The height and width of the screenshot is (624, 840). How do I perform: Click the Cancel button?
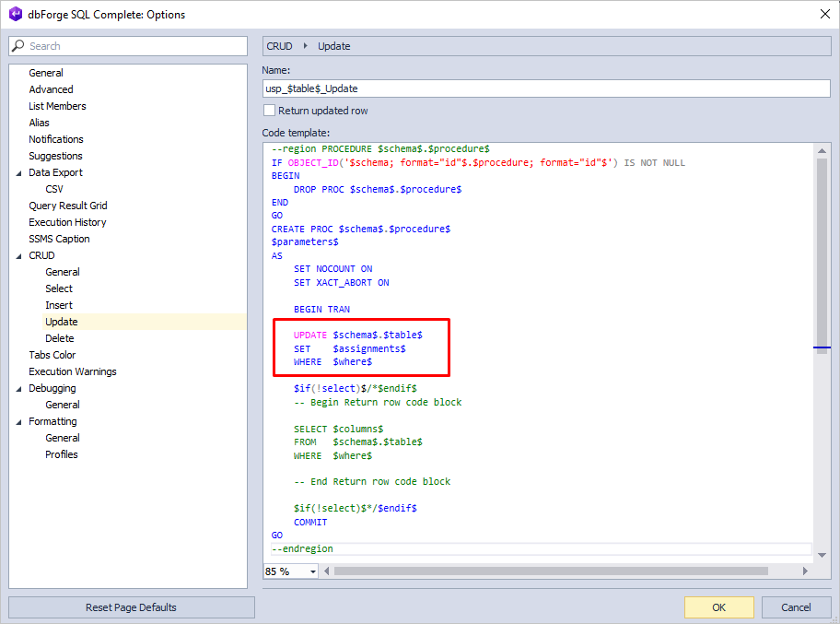(x=796, y=607)
